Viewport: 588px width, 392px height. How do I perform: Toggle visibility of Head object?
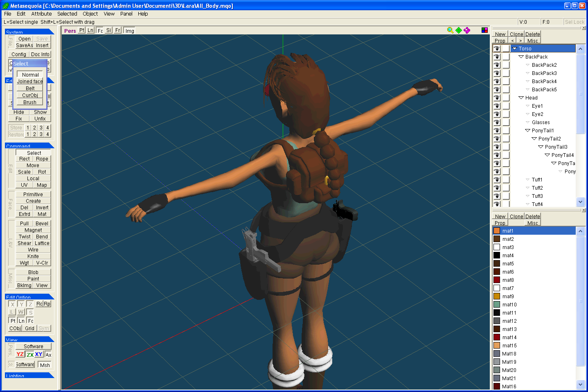497,98
